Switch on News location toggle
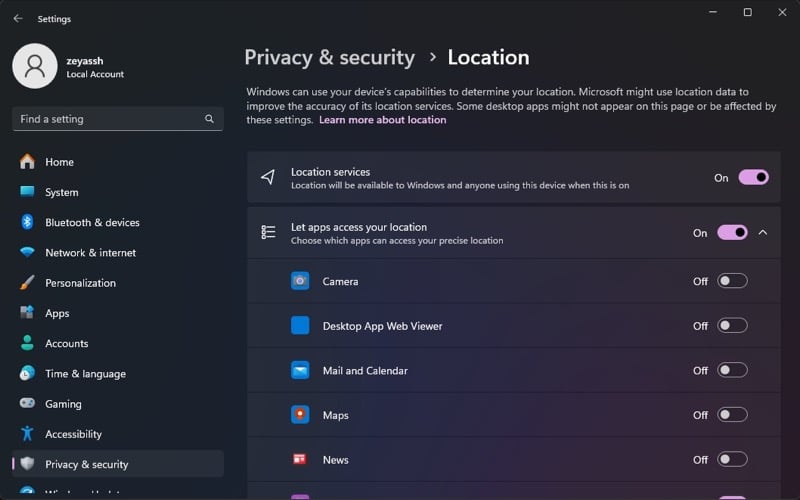This screenshot has width=800, height=500. (732, 459)
